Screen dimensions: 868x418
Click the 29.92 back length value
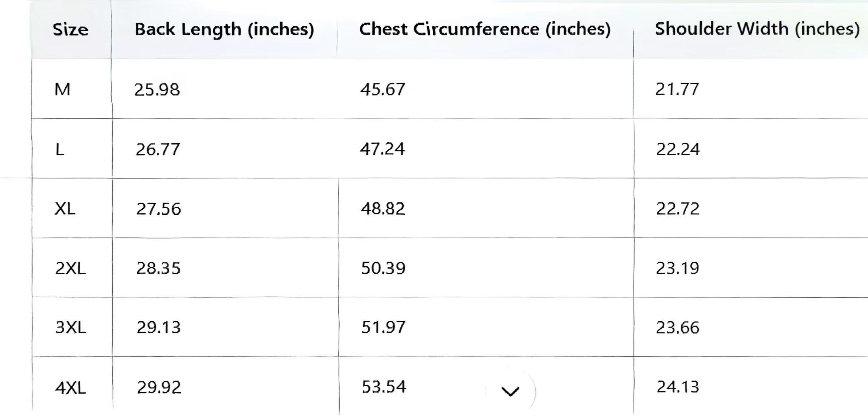[x=159, y=387]
